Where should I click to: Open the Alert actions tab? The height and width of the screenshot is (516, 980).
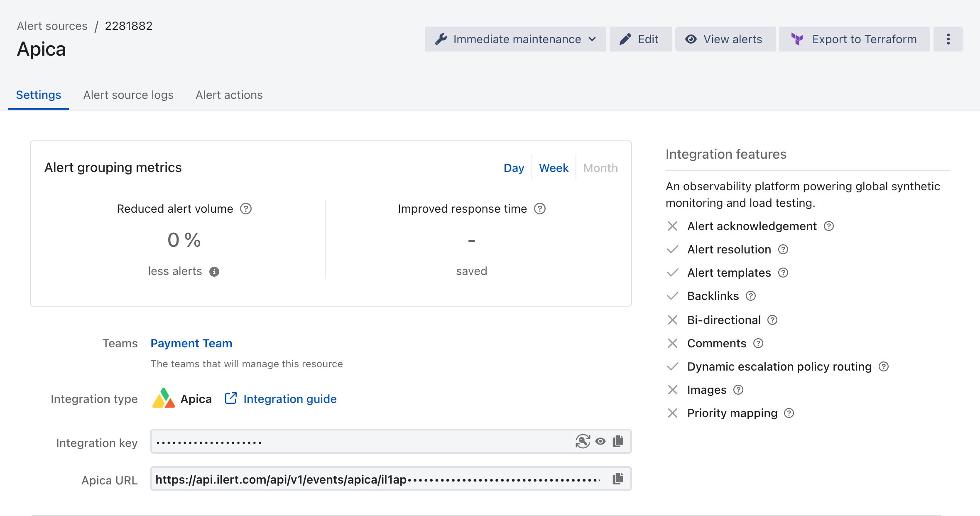229,95
